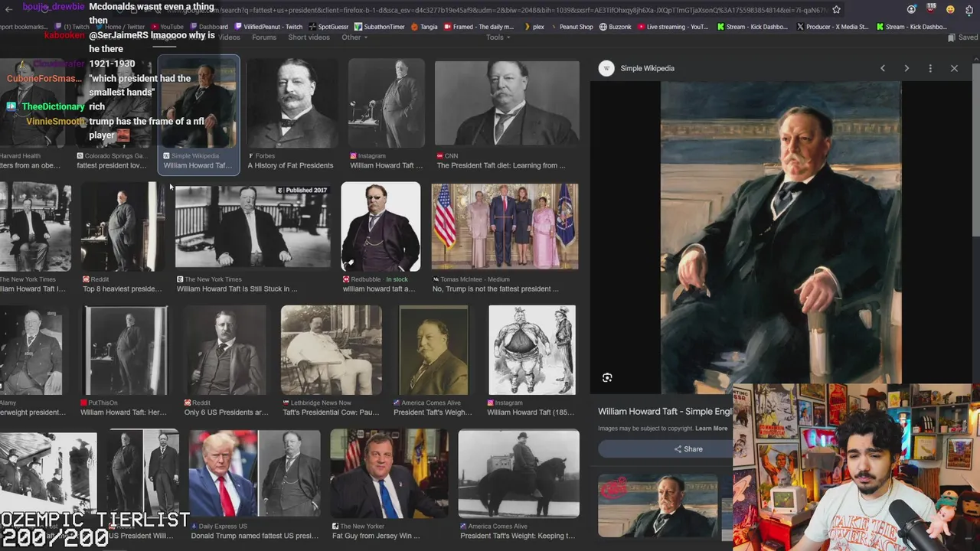Open the SubathonTimer bookmark

[379, 27]
